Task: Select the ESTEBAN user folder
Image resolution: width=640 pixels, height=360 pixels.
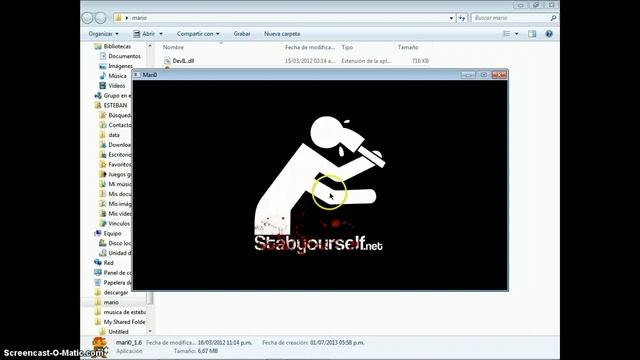Action: point(115,105)
